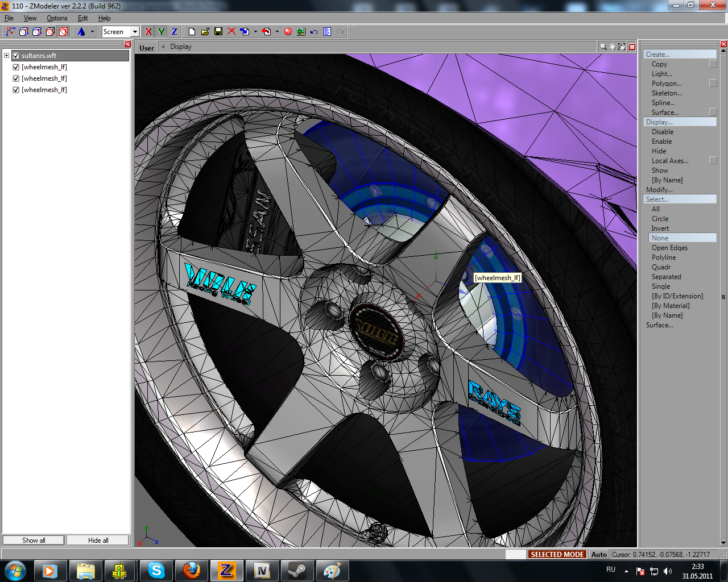
Task: Click the Open file folder icon
Action: (205, 32)
